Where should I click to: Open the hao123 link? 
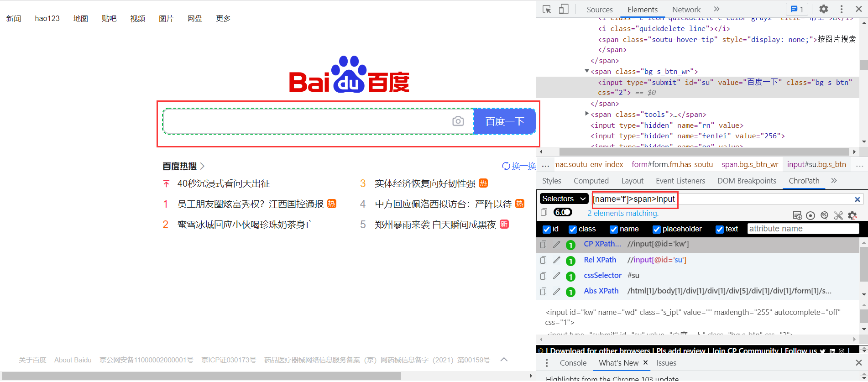47,18
